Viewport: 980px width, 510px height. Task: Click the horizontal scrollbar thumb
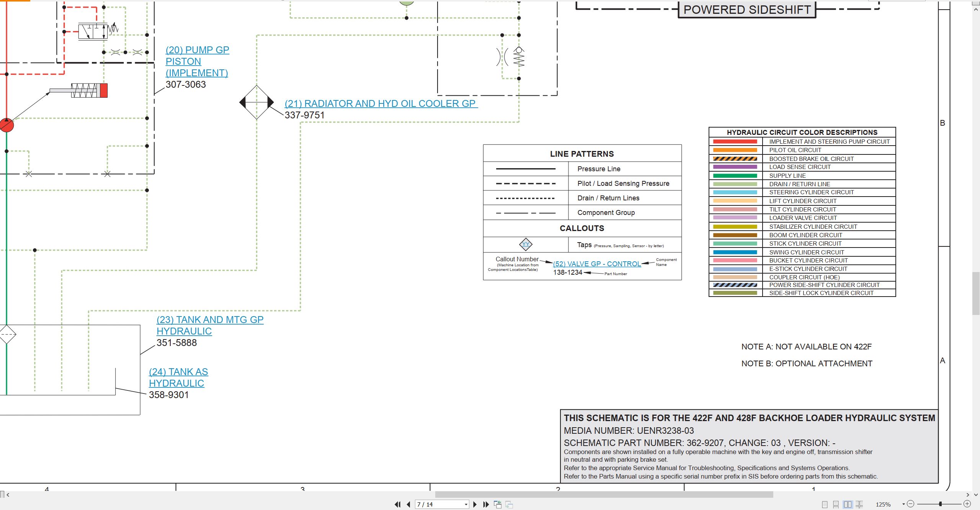[604, 495]
